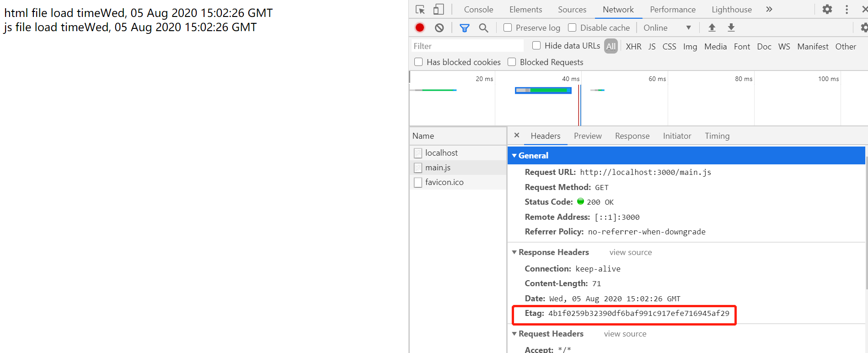Viewport: 868px width, 353px height.
Task: Tick the Hide data URLs checkbox
Action: coord(536,46)
